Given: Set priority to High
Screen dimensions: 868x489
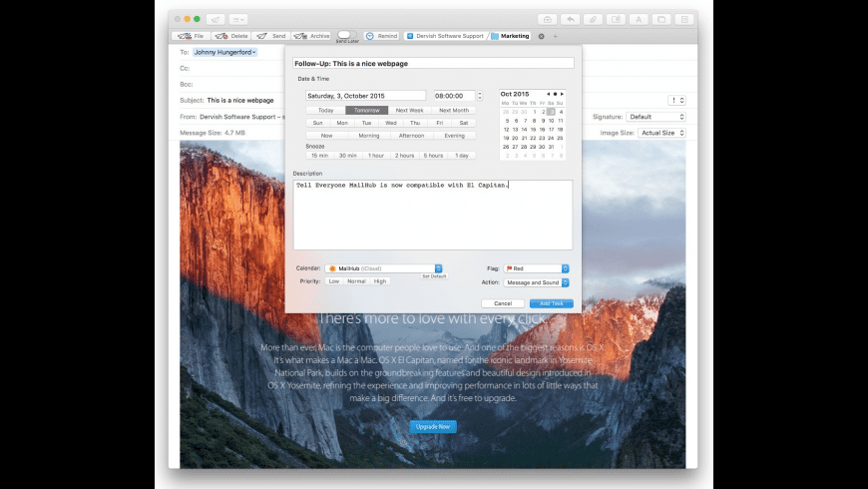Looking at the screenshot, I should 380,281.
